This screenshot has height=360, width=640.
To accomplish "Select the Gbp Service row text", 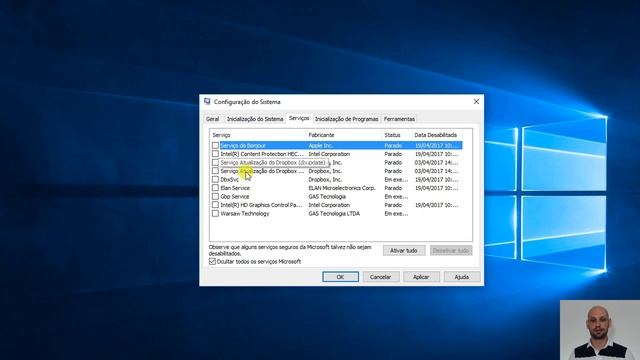I will pos(235,196).
